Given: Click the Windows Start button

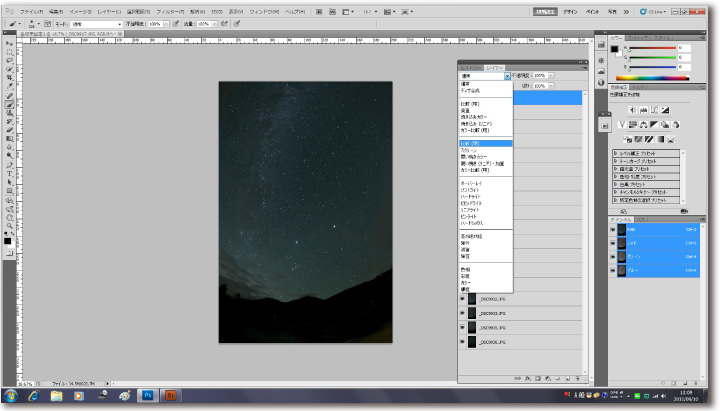Looking at the screenshot, I should coord(11,396).
